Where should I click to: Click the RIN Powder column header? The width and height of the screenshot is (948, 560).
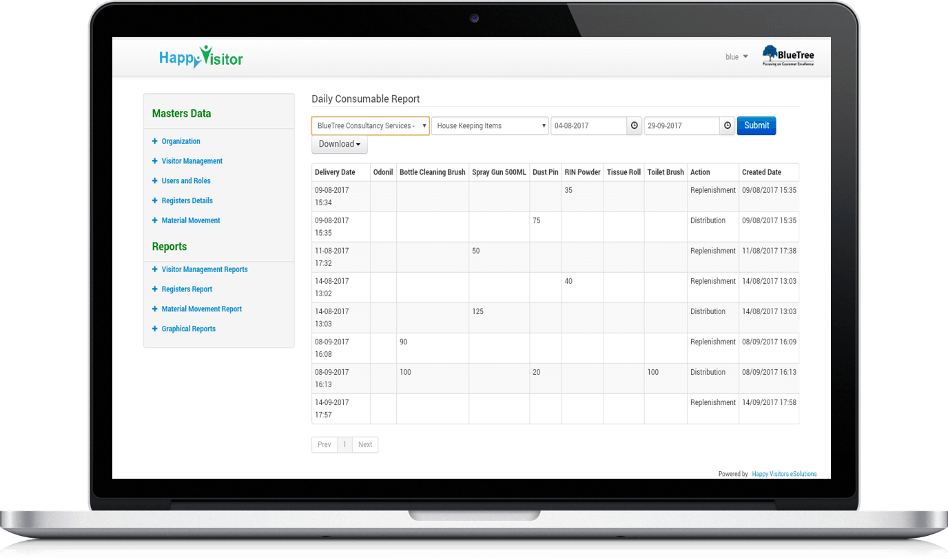582,172
